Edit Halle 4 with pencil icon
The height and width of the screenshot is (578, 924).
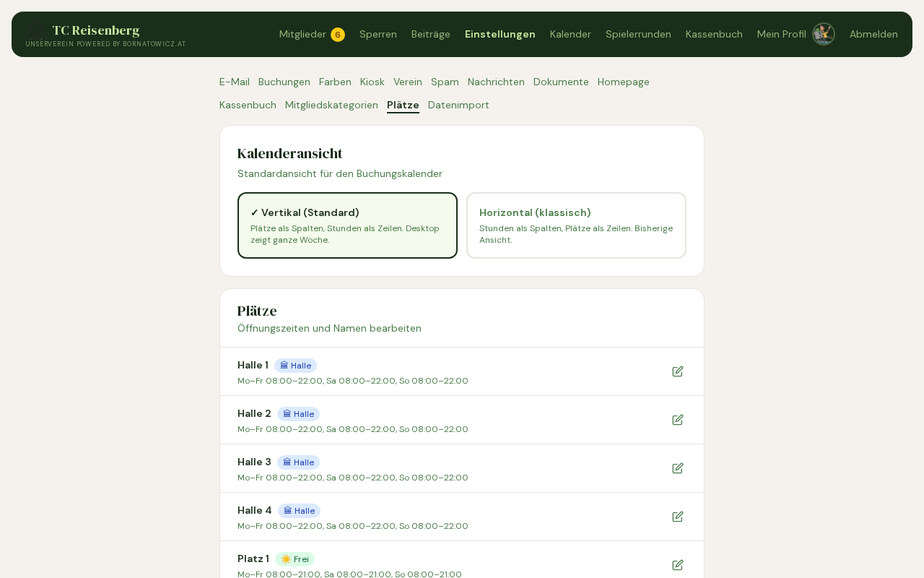(678, 517)
